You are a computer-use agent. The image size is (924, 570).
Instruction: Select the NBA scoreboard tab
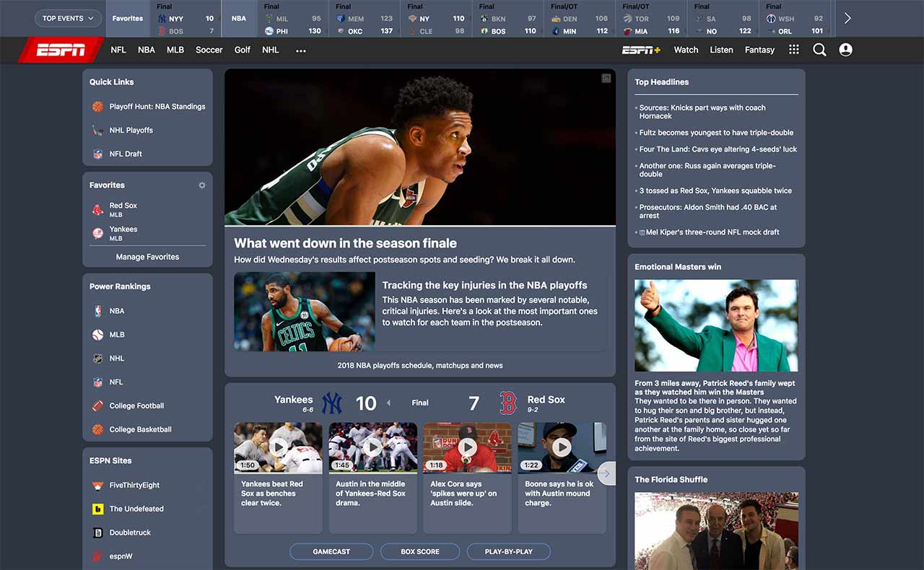(x=239, y=18)
